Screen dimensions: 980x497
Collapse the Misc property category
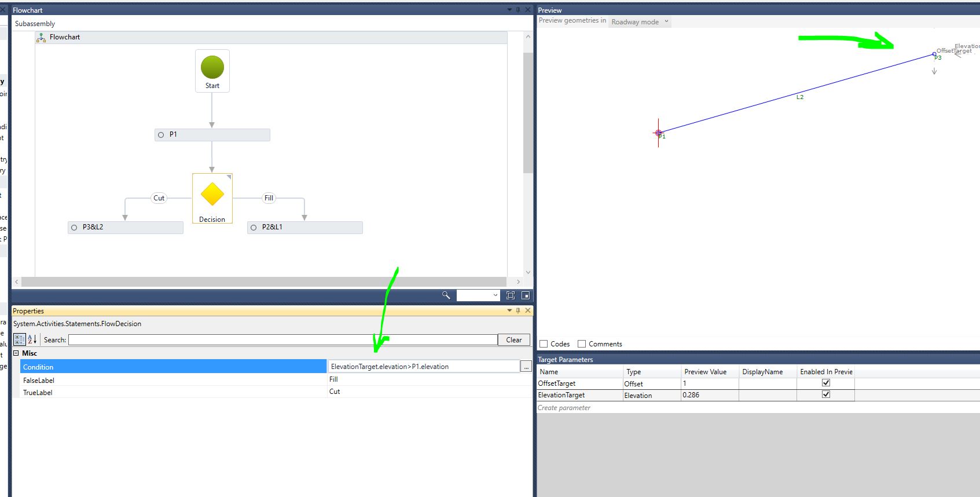(16, 353)
